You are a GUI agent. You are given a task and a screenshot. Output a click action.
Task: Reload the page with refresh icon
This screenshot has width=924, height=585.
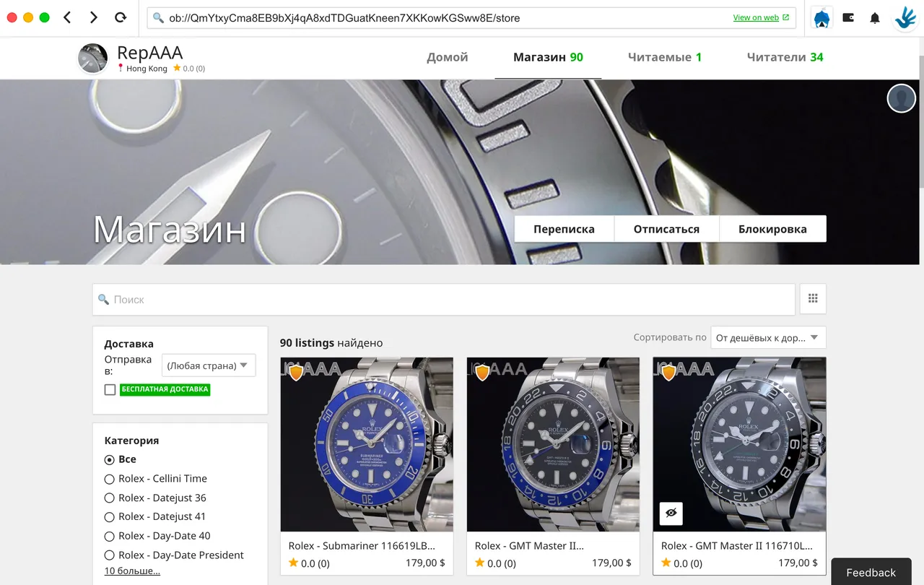pos(121,17)
